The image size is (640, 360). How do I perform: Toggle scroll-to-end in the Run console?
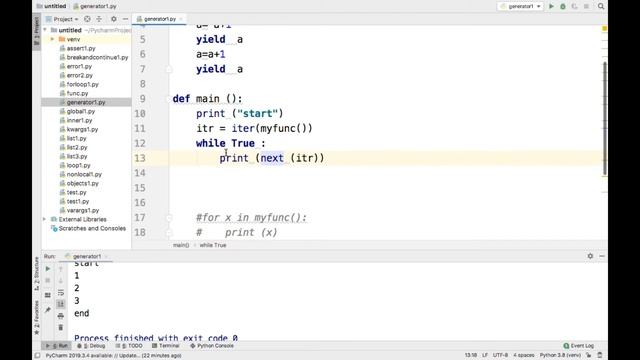(x=61, y=304)
